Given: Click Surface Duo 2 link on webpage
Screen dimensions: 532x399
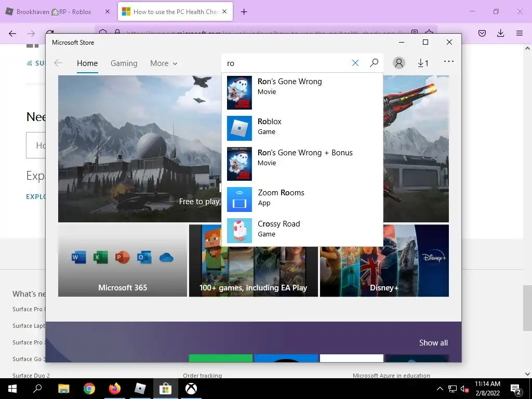Looking at the screenshot, I should 31,376.
